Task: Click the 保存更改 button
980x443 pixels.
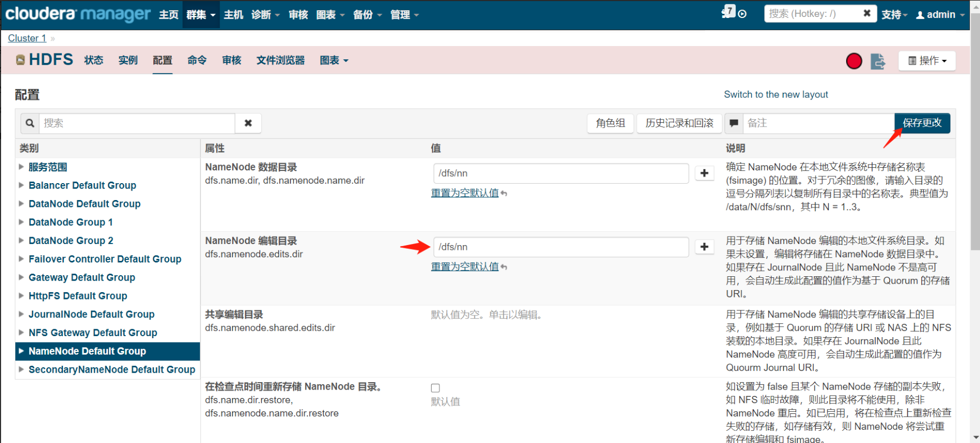Action: (922, 123)
